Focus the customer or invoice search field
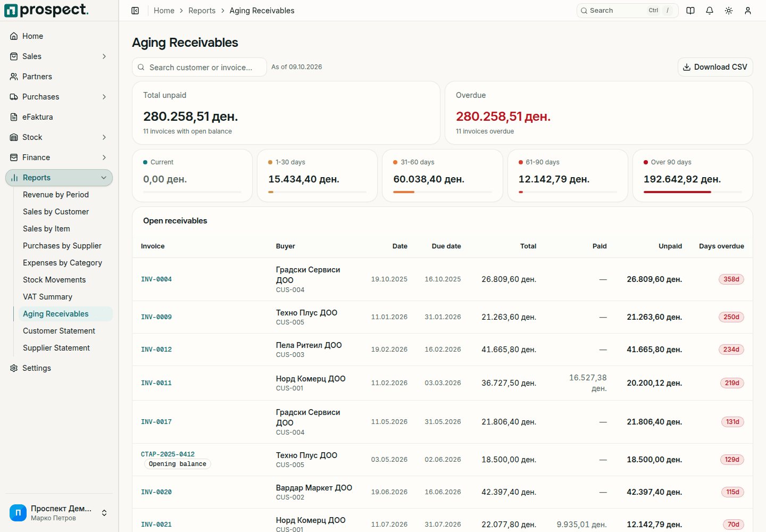Screen dimensions: 766x532 click(199, 67)
